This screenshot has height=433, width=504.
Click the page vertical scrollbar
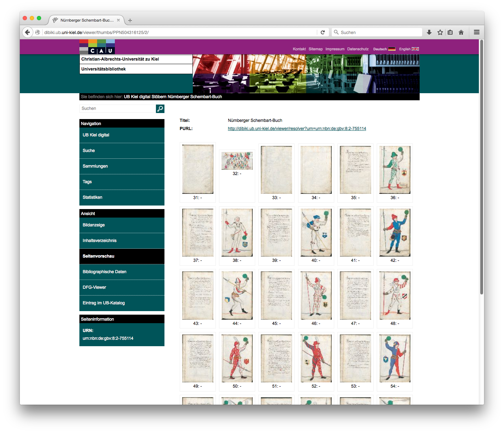pos(482,167)
